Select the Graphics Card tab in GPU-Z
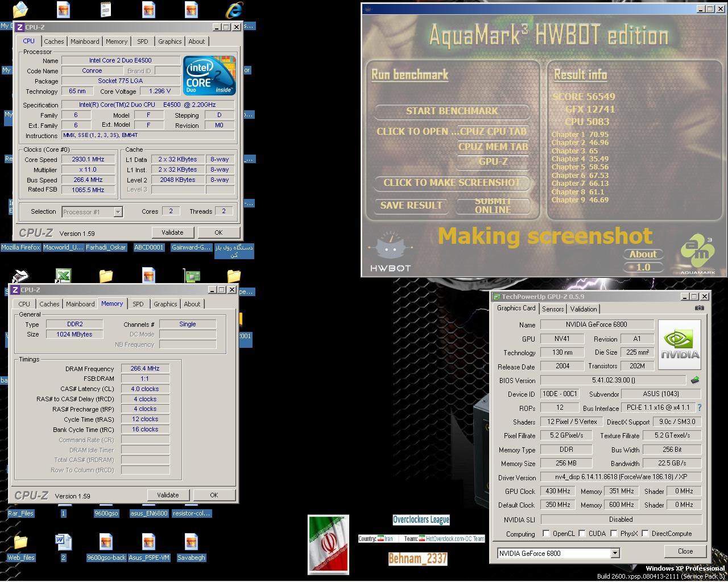This screenshot has height=582, width=728. [516, 308]
